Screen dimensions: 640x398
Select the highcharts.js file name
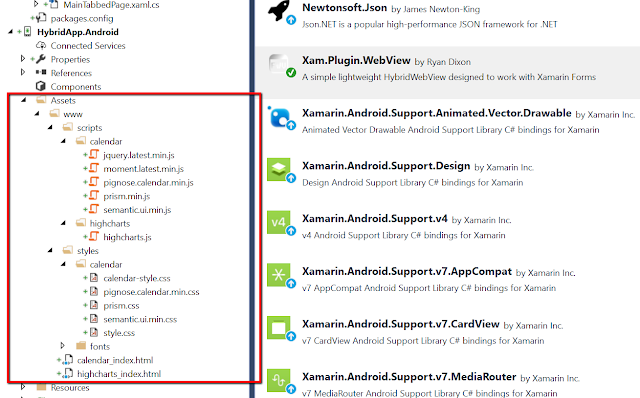[127, 237]
